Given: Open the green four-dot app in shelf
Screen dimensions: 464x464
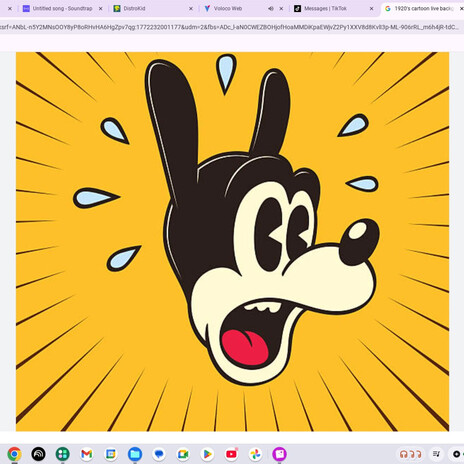Looking at the screenshot, I should (x=62, y=454).
